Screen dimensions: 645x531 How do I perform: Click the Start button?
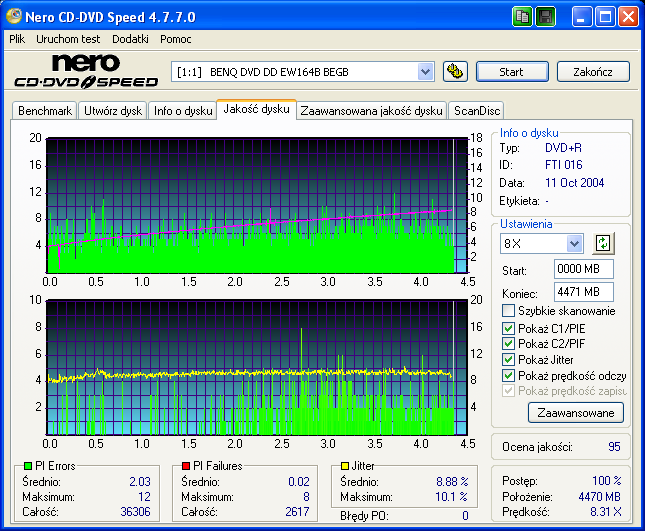512,72
